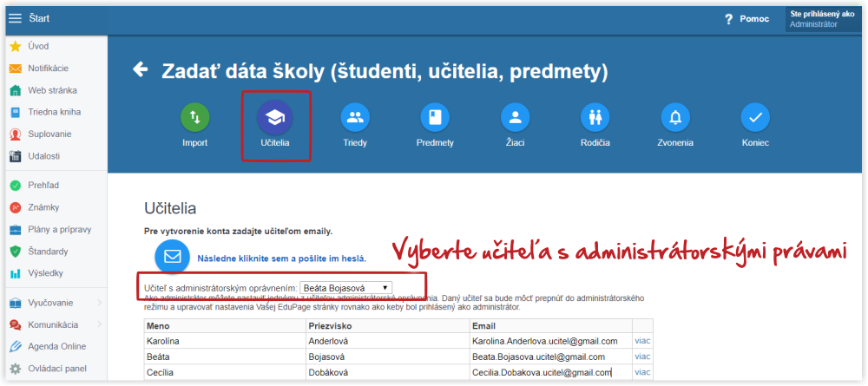Click the Učitelia graduation cap icon
The image size is (868, 386).
point(275,118)
